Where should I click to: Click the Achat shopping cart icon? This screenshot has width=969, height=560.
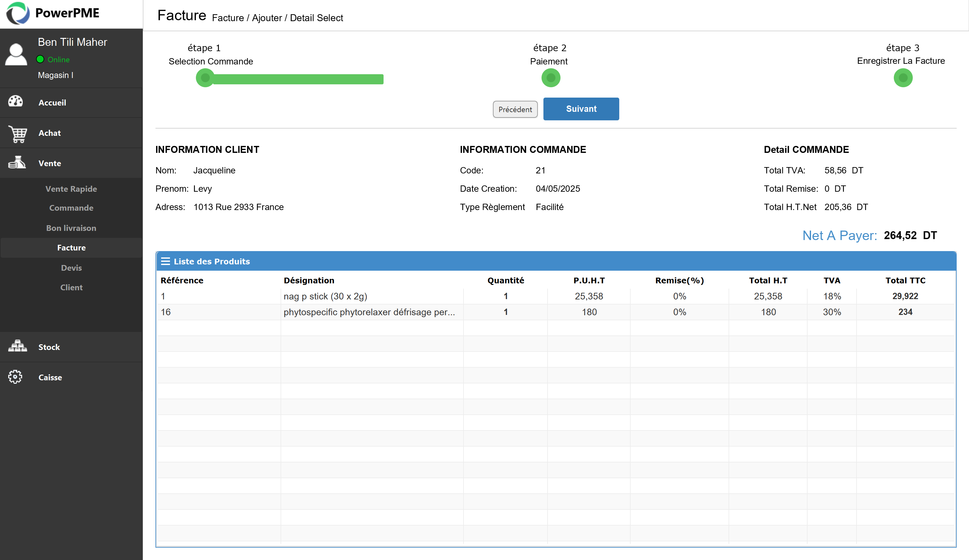tap(17, 134)
